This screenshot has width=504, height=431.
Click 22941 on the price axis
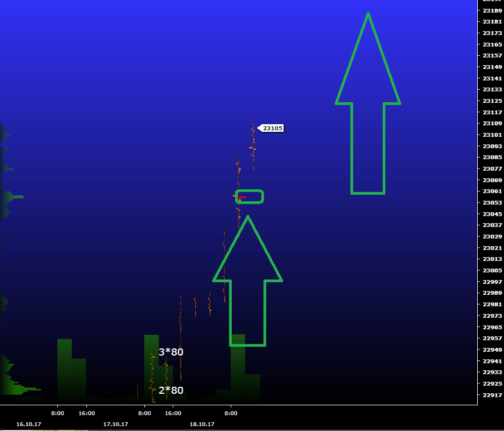tap(492, 361)
